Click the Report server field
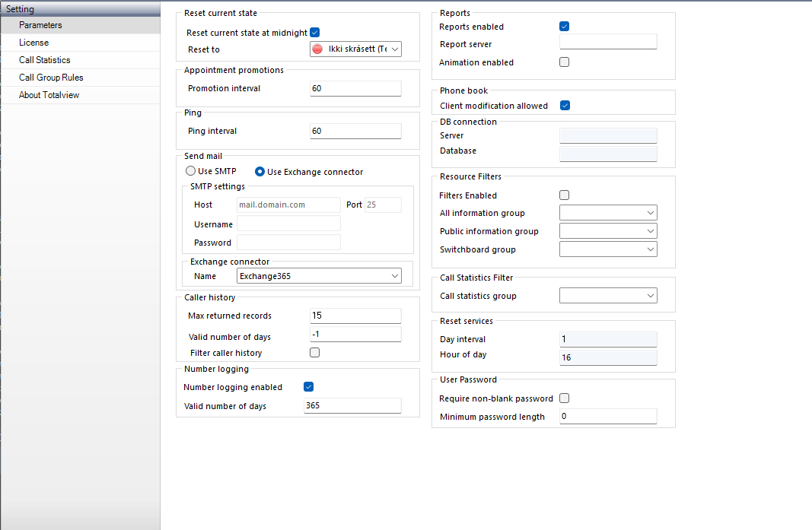Image resolution: width=812 pixels, height=530 pixels. 609,41
